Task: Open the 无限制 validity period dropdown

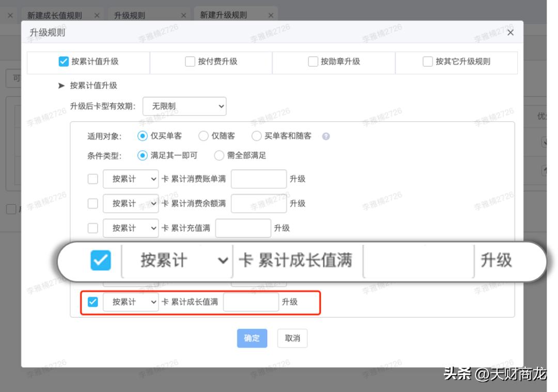Action: pos(184,106)
